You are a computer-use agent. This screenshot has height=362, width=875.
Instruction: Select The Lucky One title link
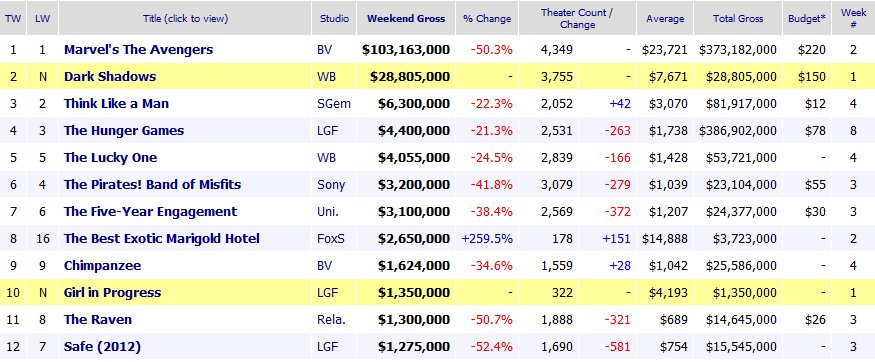[110, 158]
